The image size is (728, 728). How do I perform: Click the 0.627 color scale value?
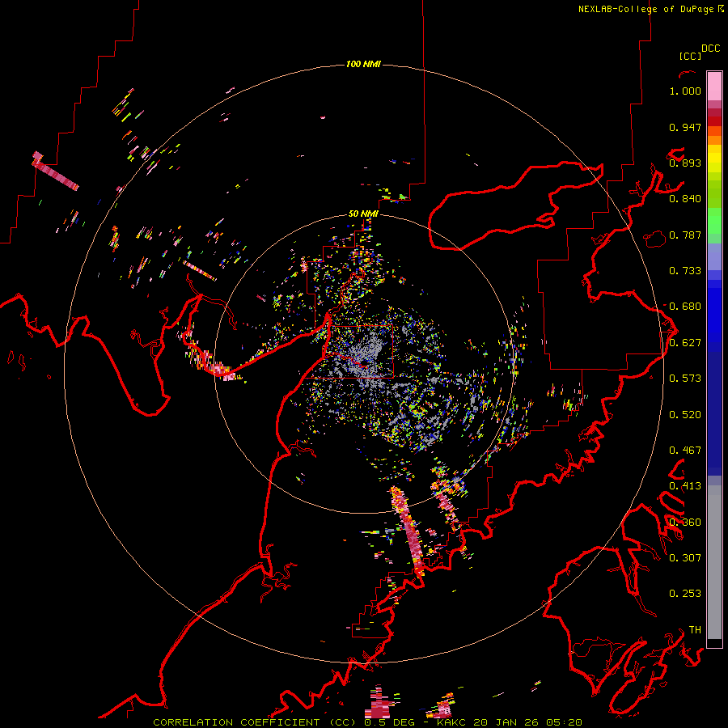685,343
